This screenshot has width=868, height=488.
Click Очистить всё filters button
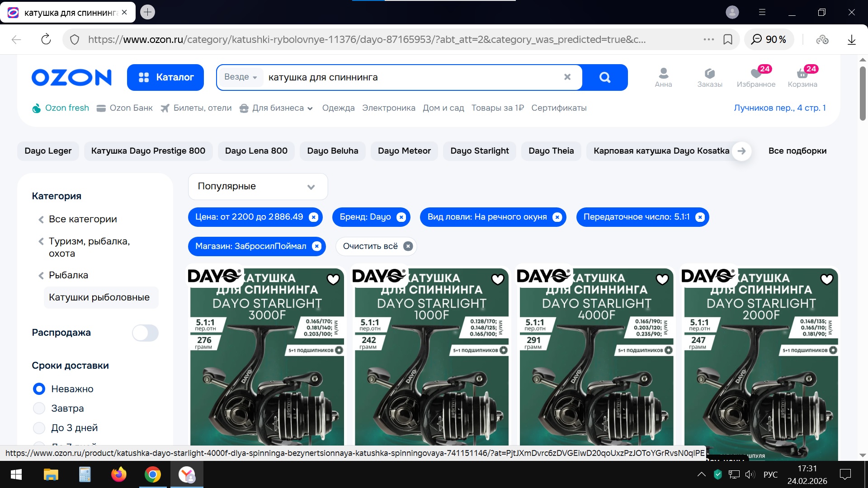pos(376,246)
